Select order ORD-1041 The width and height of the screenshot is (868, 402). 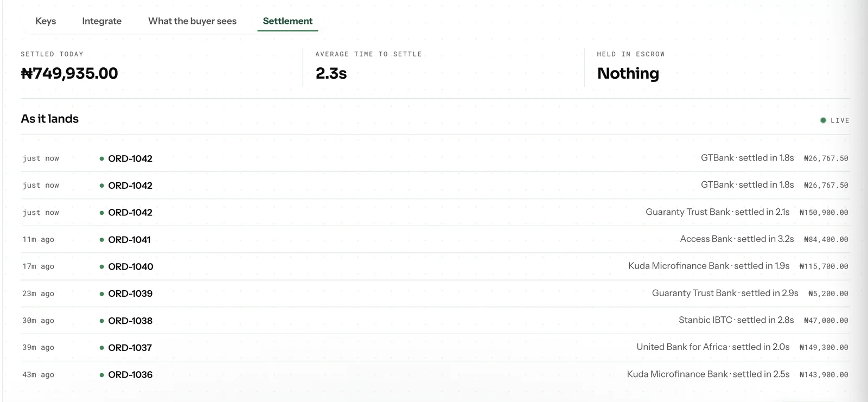click(x=129, y=240)
